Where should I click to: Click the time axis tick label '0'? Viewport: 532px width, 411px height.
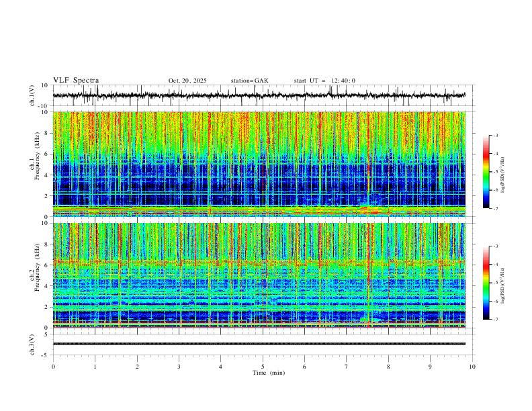(53, 367)
